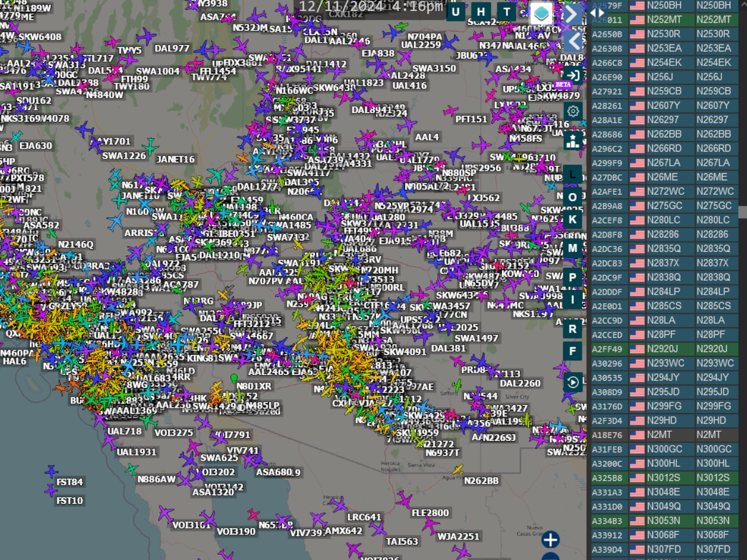Image resolution: width=747 pixels, height=560 pixels.
Task: Click hex code A28261 in the list
Action: 607,106
